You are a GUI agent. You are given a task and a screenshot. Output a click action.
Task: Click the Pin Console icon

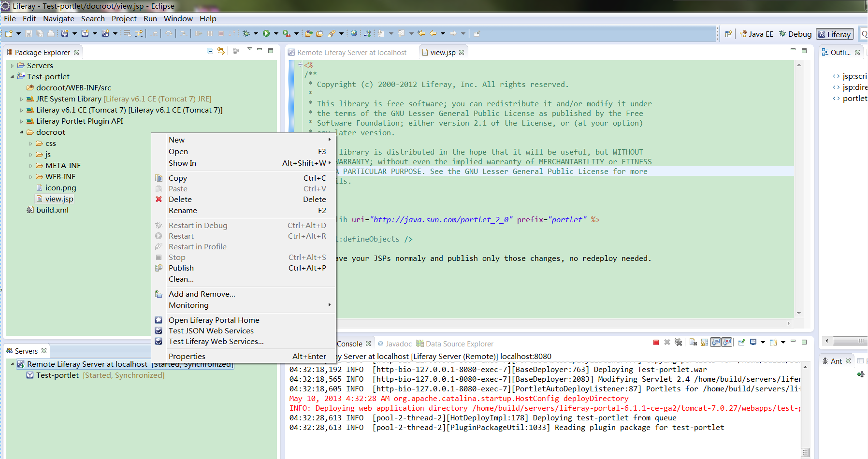point(741,343)
